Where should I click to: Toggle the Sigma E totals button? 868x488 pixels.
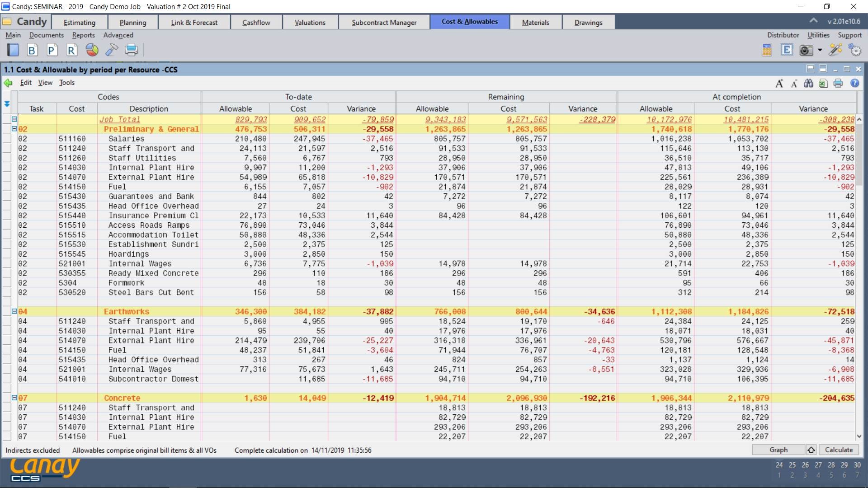(787, 50)
